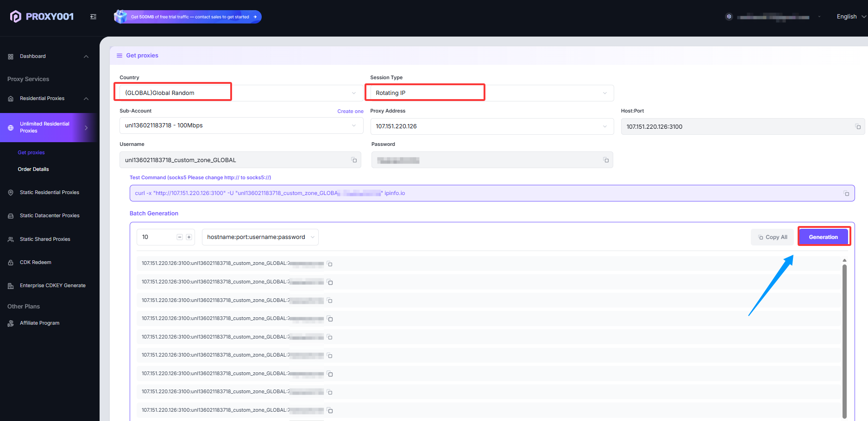Collapse the sidebar menu toggle icon
This screenshot has width=868, height=421.
pos(93,17)
